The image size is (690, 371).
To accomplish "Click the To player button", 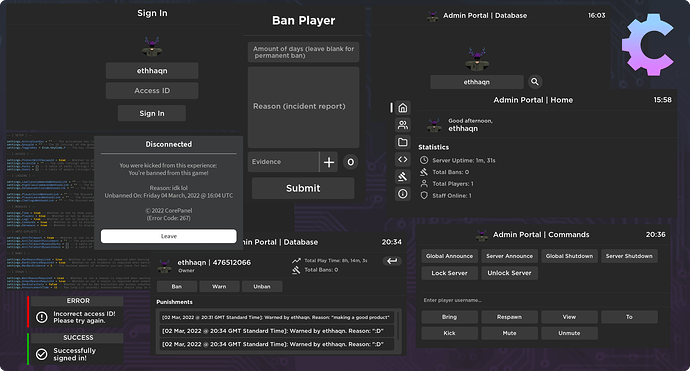I will coord(629,317).
